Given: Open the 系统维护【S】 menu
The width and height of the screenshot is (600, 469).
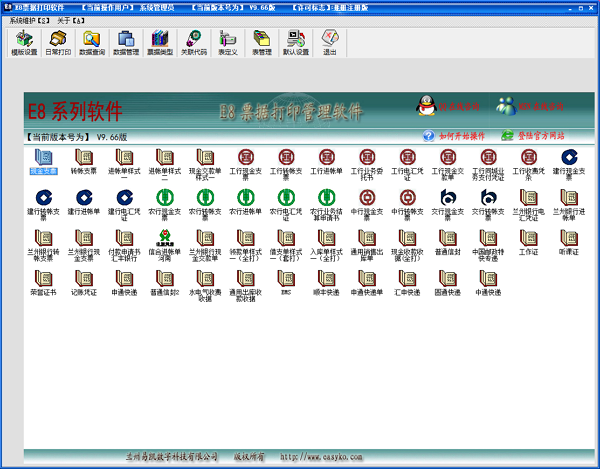Looking at the screenshot, I should [x=29, y=21].
